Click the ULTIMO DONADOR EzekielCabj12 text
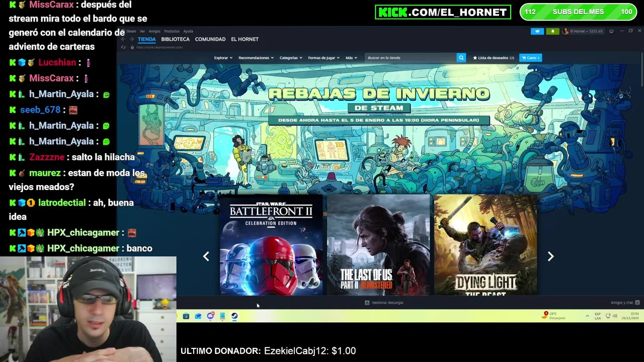Screen dimensions: 644x362 click(x=268, y=351)
